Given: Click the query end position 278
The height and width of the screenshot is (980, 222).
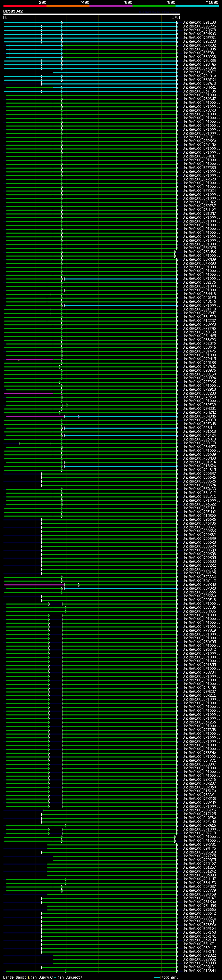Looking at the screenshot, I should point(175,17).
